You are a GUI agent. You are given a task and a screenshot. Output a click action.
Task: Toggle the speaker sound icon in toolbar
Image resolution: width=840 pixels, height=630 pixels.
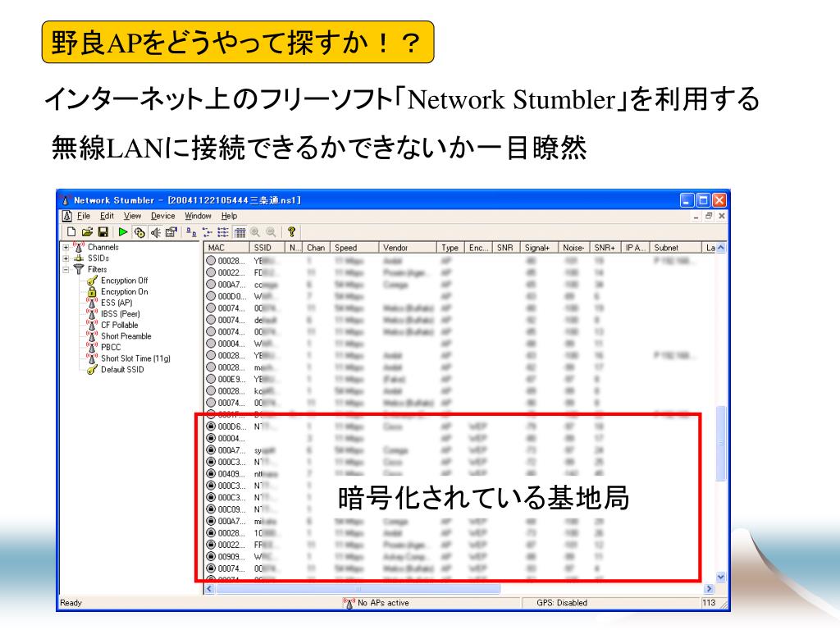(x=155, y=232)
